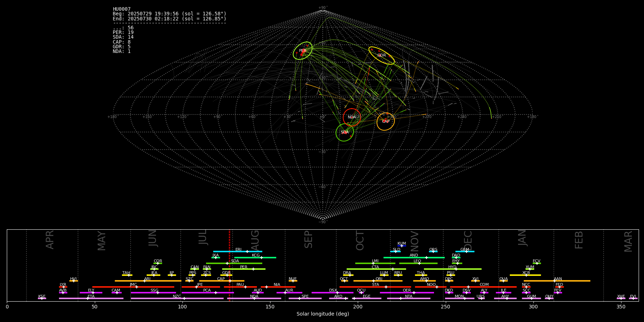Click the light green HYD activity bar
Screen dimensions: 644x322
click(453, 269)
